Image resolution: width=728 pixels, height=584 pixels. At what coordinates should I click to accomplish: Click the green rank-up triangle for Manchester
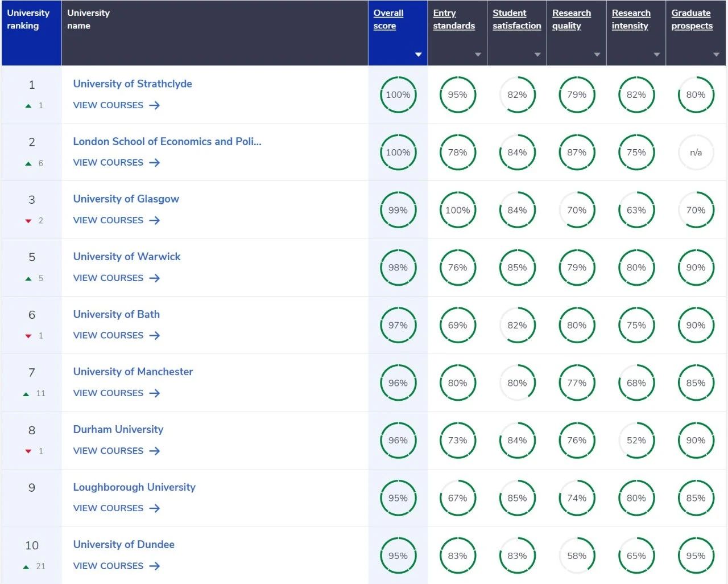click(26, 394)
